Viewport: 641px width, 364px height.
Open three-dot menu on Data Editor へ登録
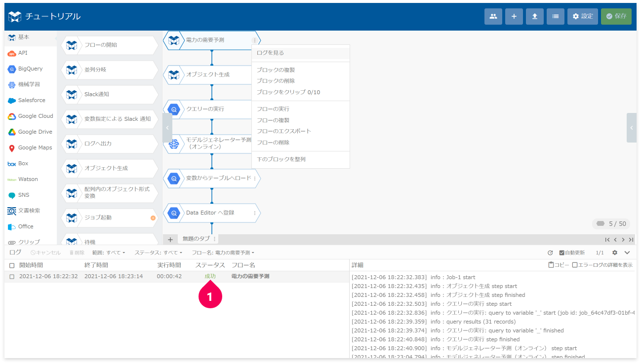pyautogui.click(x=255, y=213)
